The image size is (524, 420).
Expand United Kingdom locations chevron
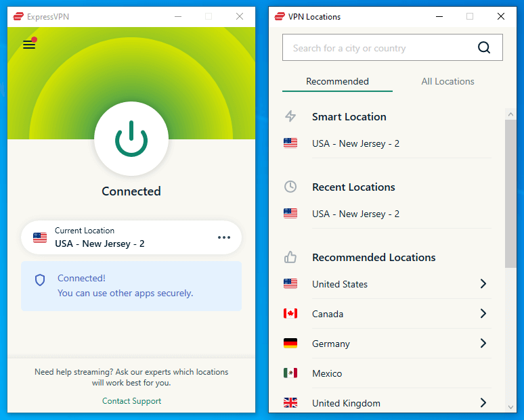coord(483,402)
